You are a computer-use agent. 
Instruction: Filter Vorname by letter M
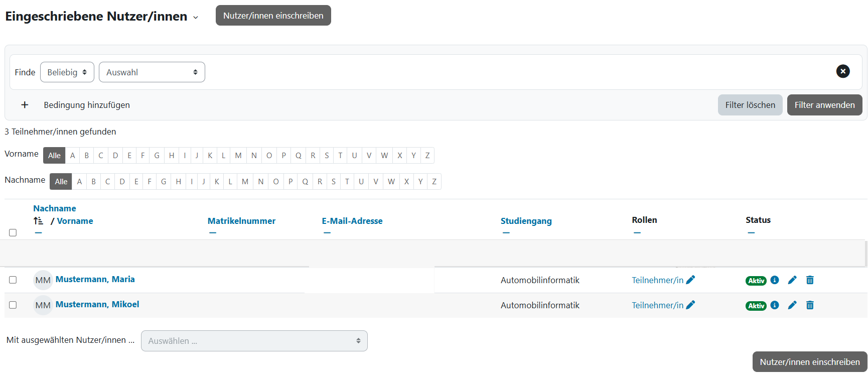click(x=238, y=156)
